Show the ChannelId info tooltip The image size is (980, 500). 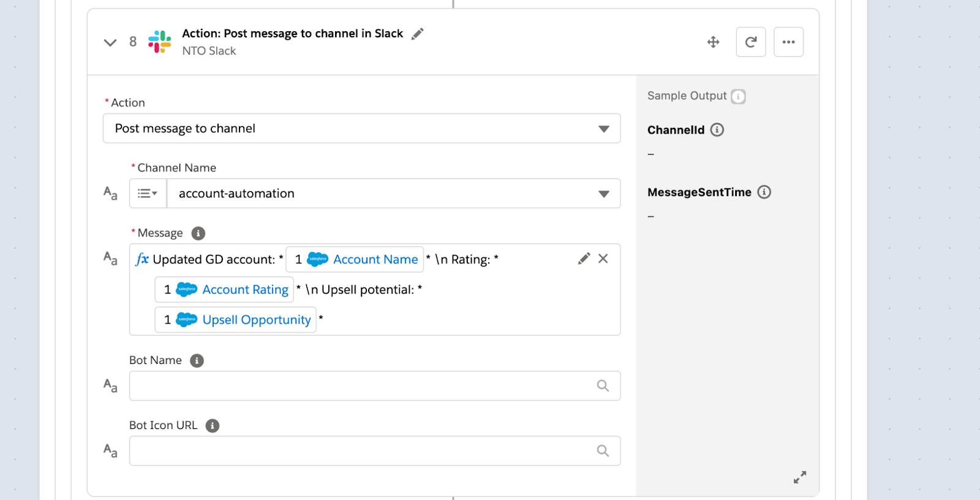pyautogui.click(x=717, y=130)
